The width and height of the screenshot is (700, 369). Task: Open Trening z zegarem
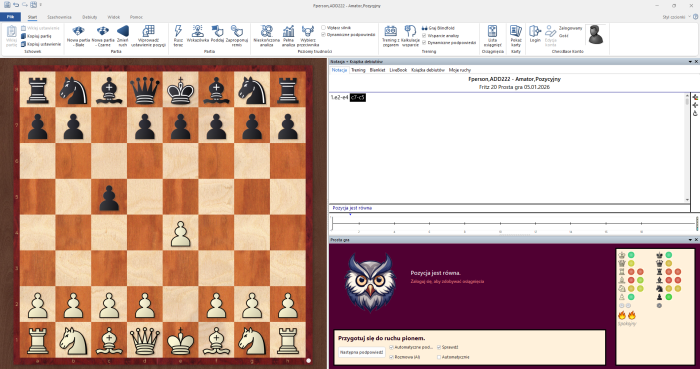pos(391,36)
